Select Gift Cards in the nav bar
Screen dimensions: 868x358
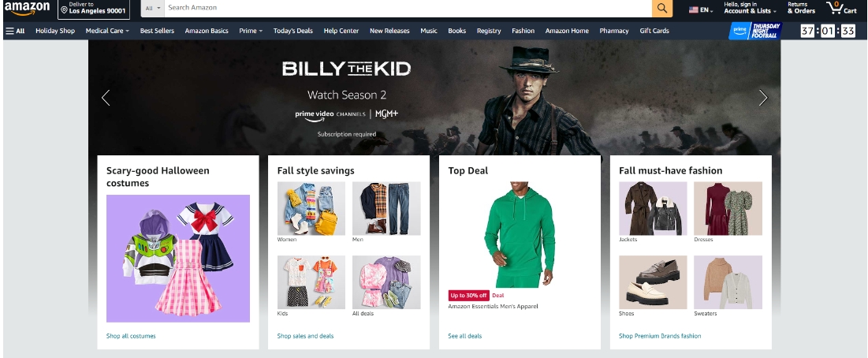654,31
